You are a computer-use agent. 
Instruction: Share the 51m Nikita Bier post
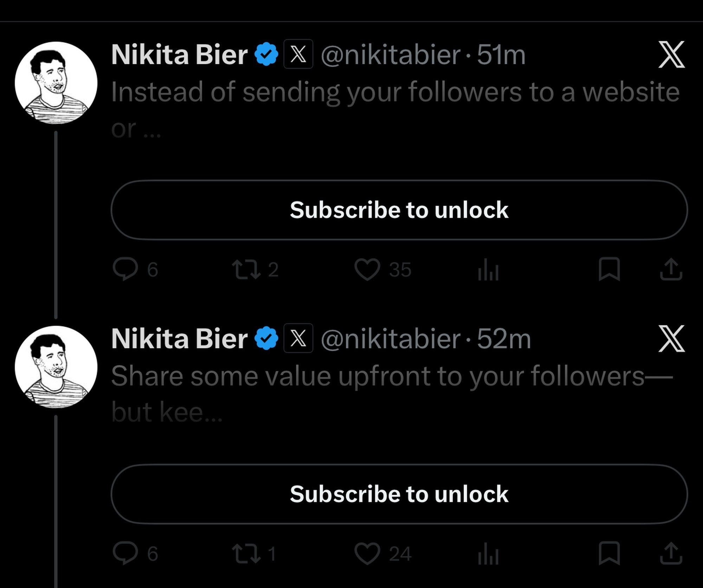pyautogui.click(x=671, y=270)
